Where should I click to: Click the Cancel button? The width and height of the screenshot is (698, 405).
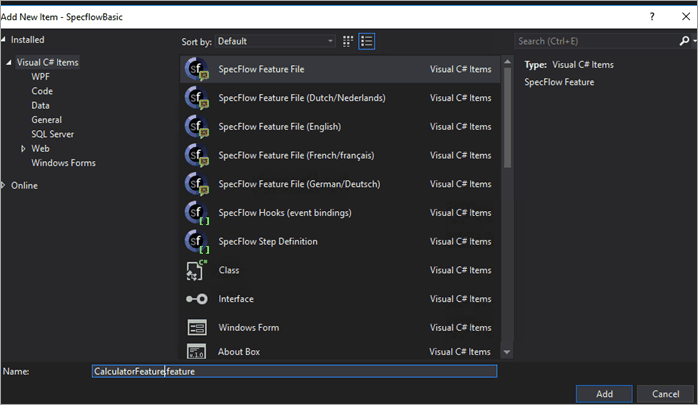pyautogui.click(x=666, y=394)
